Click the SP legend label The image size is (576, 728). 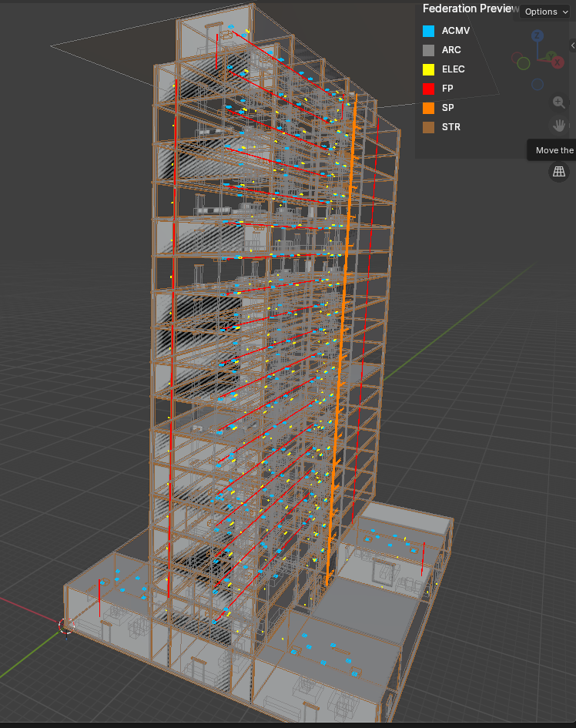(x=448, y=108)
